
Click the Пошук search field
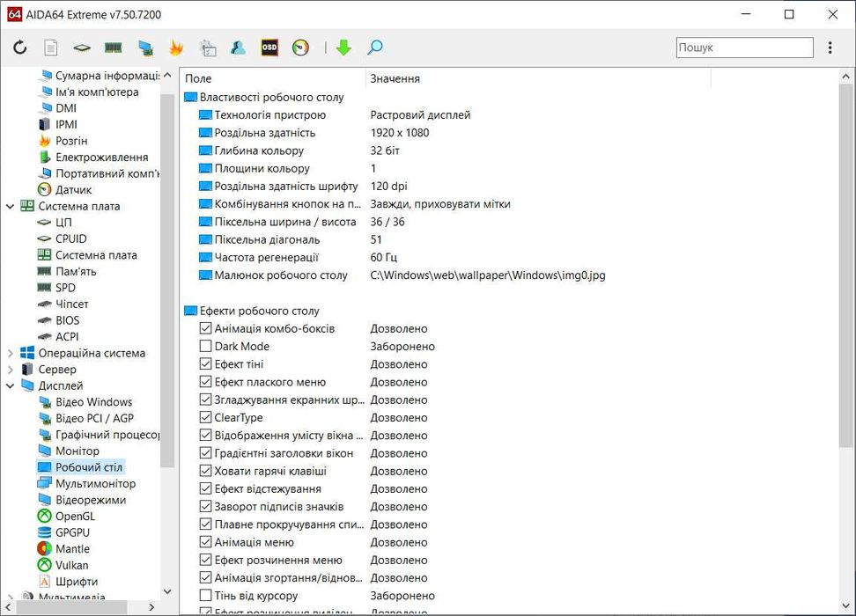point(745,48)
